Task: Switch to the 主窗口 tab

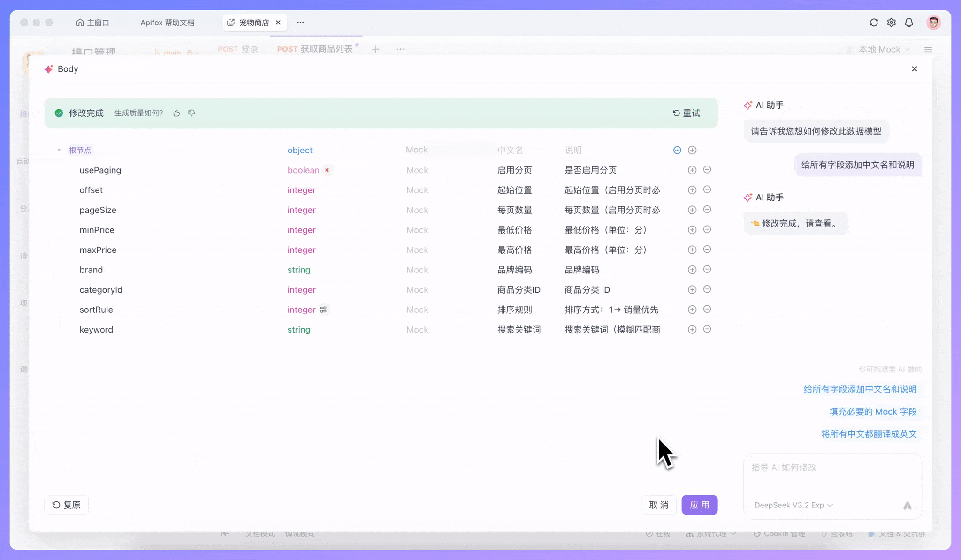Action: coord(93,22)
